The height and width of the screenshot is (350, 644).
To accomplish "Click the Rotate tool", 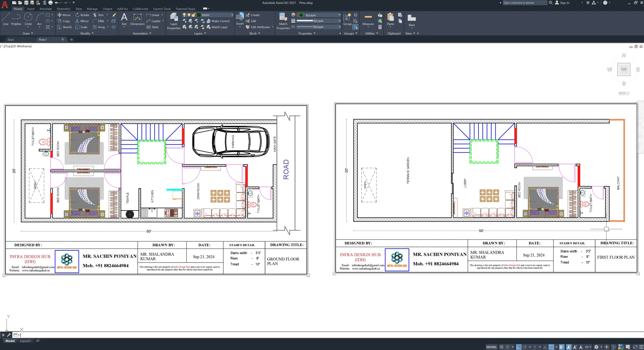I will pyautogui.click(x=82, y=15).
